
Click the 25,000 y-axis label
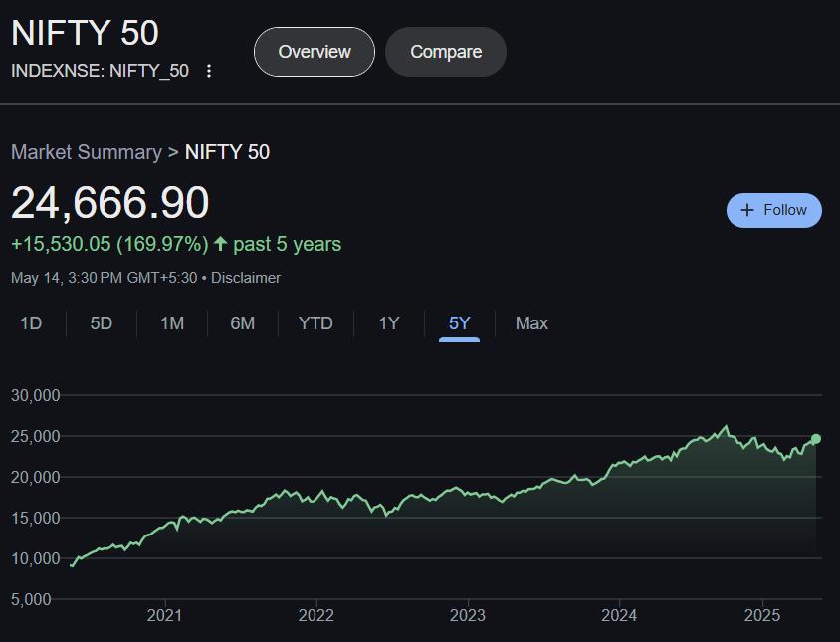36,436
